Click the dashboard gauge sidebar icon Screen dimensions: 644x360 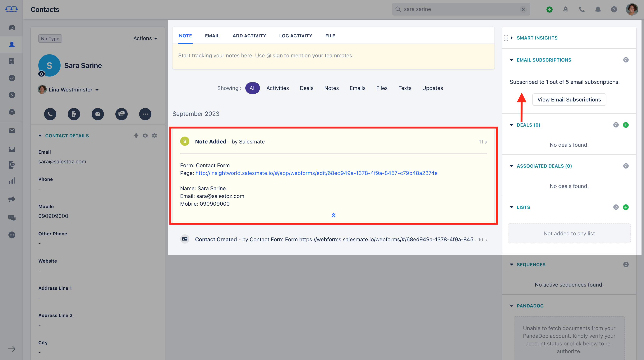pos(12,27)
